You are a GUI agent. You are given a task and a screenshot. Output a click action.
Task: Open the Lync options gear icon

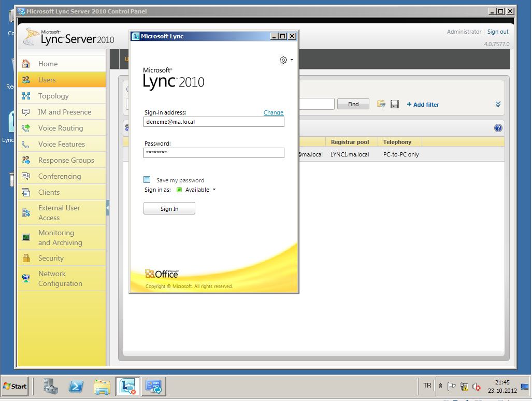283,60
